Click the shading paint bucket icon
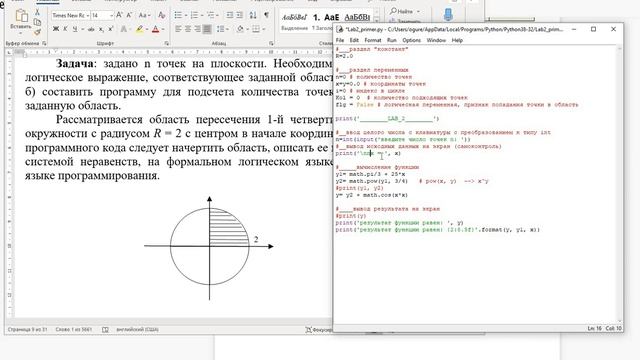 pyautogui.click(x=240, y=29)
